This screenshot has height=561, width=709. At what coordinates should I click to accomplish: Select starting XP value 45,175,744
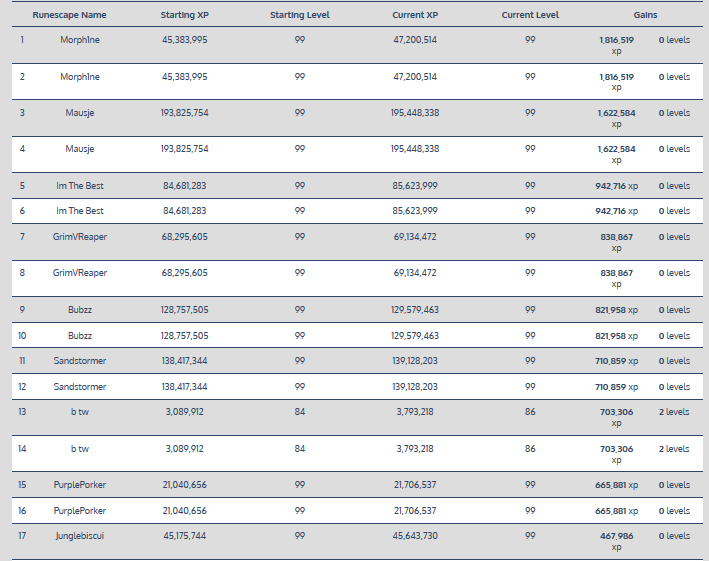(185, 536)
